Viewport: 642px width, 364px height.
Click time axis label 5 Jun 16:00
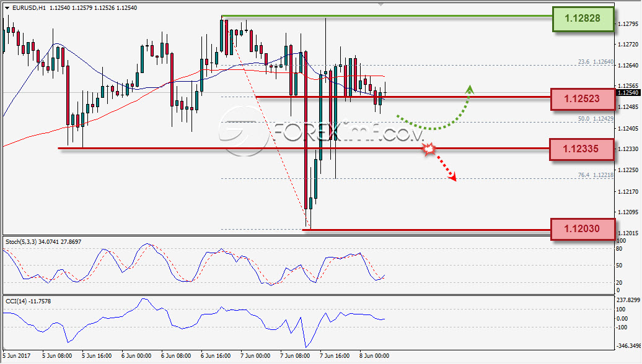[x=97, y=356]
